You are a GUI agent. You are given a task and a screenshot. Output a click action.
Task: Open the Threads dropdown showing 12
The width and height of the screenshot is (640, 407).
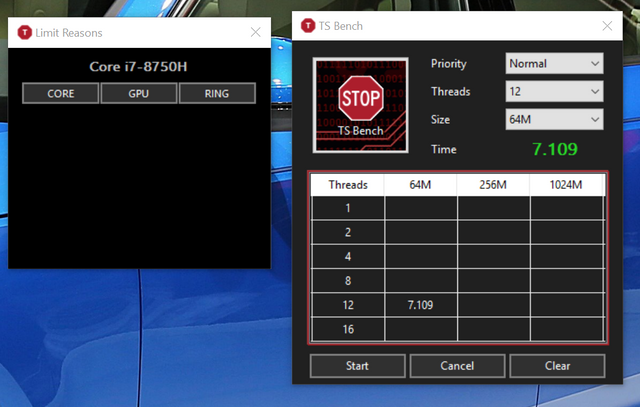coord(554,91)
